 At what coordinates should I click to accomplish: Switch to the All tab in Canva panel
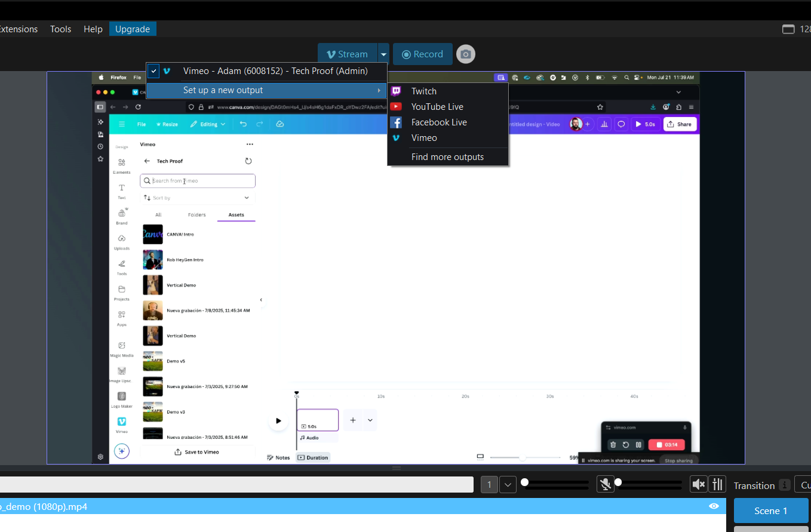point(158,215)
